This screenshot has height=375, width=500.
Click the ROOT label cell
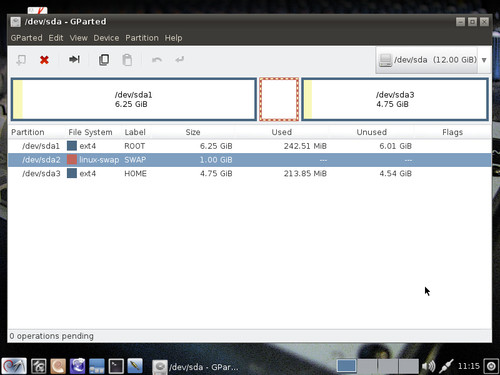(135, 146)
